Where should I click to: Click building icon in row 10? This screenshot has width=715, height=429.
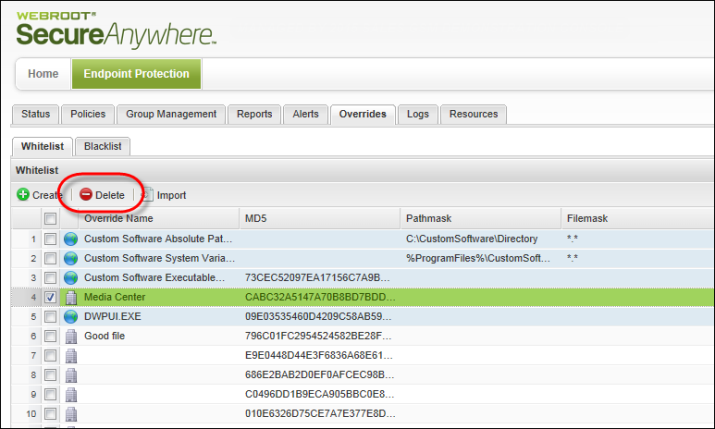point(71,414)
